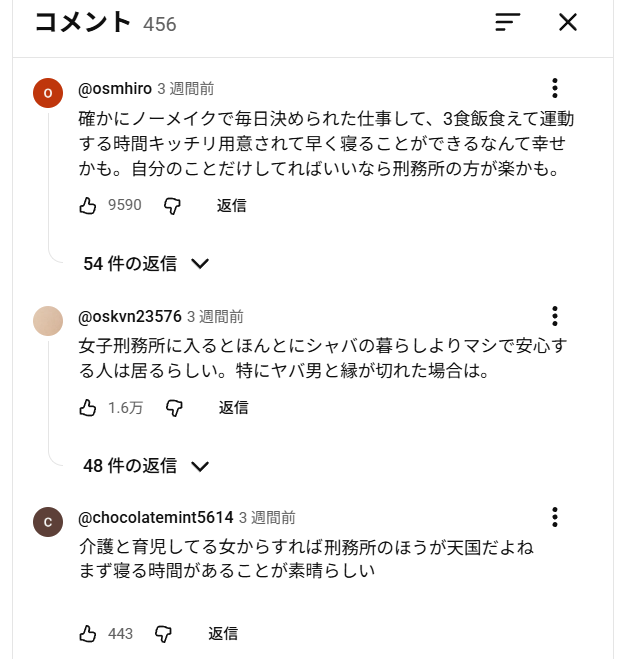Visit the @oskvn23576 username link
The height and width of the screenshot is (659, 626).
[x=130, y=317]
